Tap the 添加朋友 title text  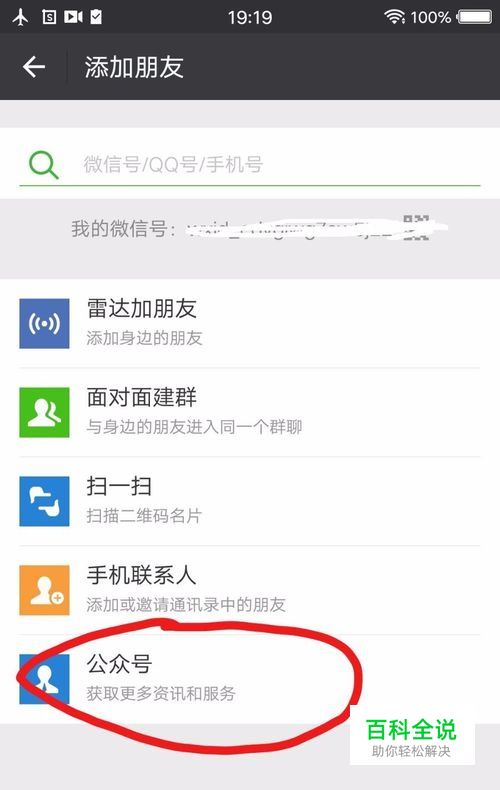pos(134,67)
